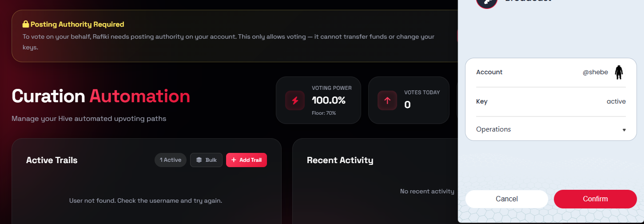This screenshot has height=224, width=644.
Task: Select the Active Trails heading
Action: coord(52,160)
